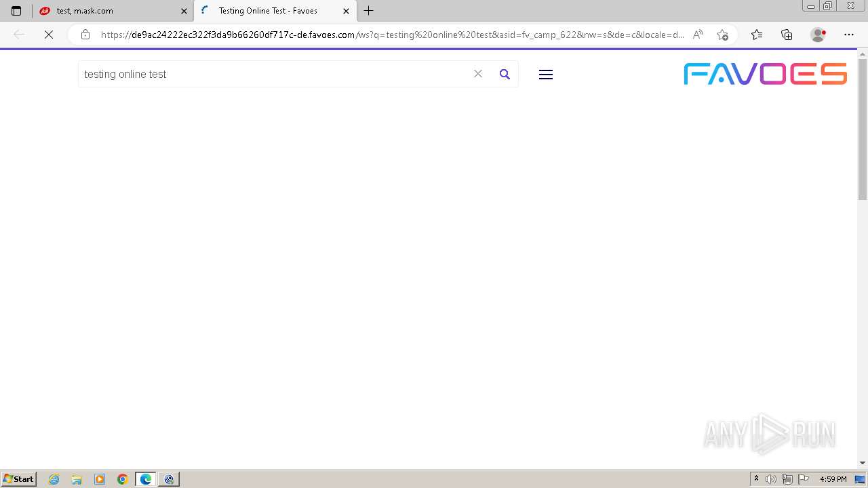The image size is (868, 488).
Task: Click the address bar URL
Action: (x=393, y=35)
